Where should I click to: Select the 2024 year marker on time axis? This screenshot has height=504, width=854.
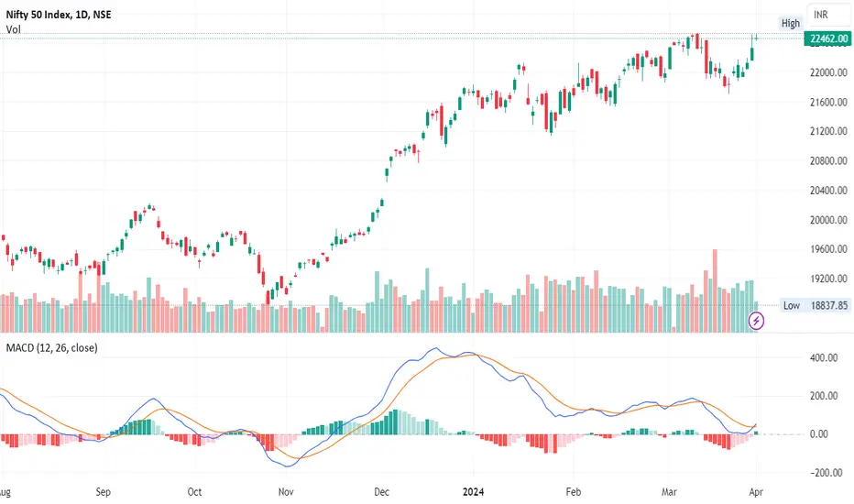point(473,491)
